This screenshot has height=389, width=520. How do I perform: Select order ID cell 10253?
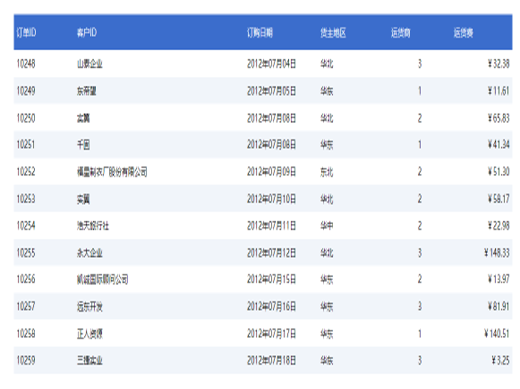click(x=26, y=199)
